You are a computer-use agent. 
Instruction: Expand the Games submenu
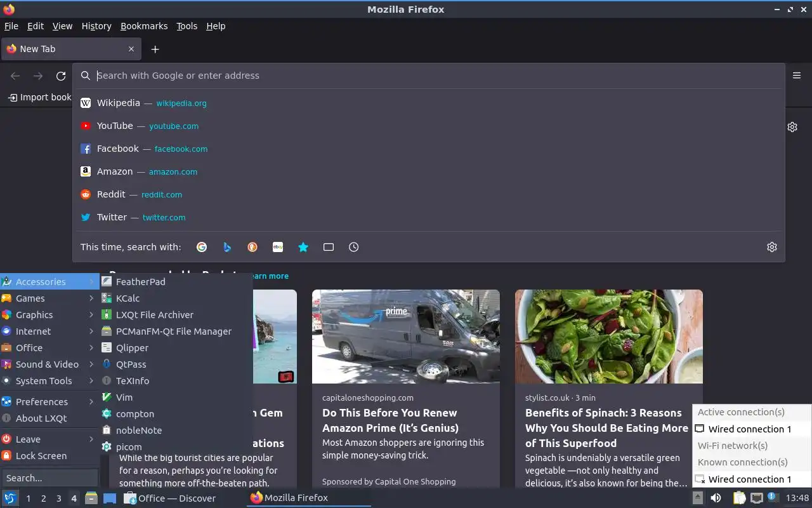click(49, 298)
